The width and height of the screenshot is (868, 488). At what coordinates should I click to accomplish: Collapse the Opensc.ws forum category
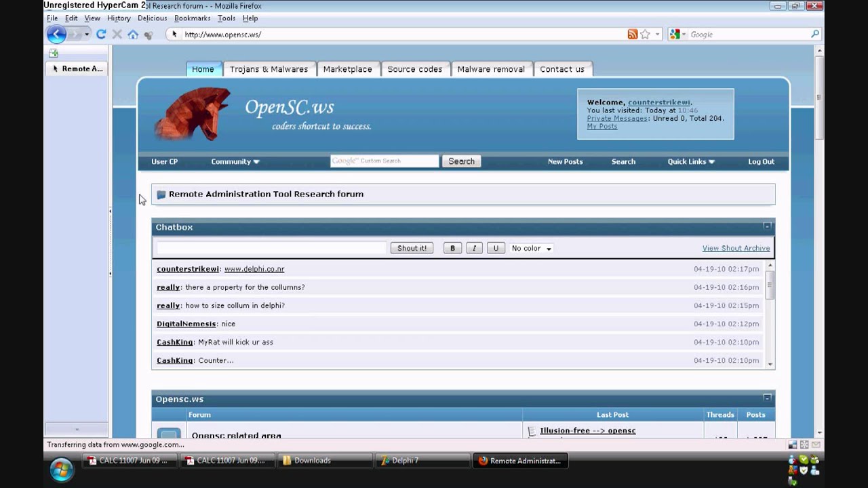coord(767,398)
